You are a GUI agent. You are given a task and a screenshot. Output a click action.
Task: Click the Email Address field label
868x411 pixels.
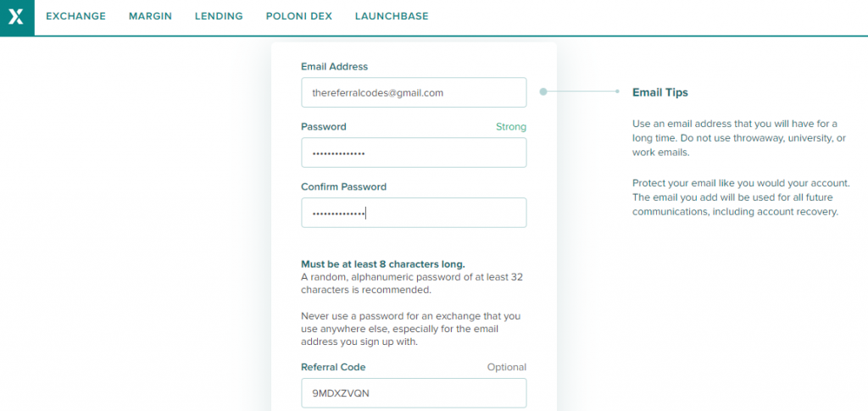click(x=334, y=66)
